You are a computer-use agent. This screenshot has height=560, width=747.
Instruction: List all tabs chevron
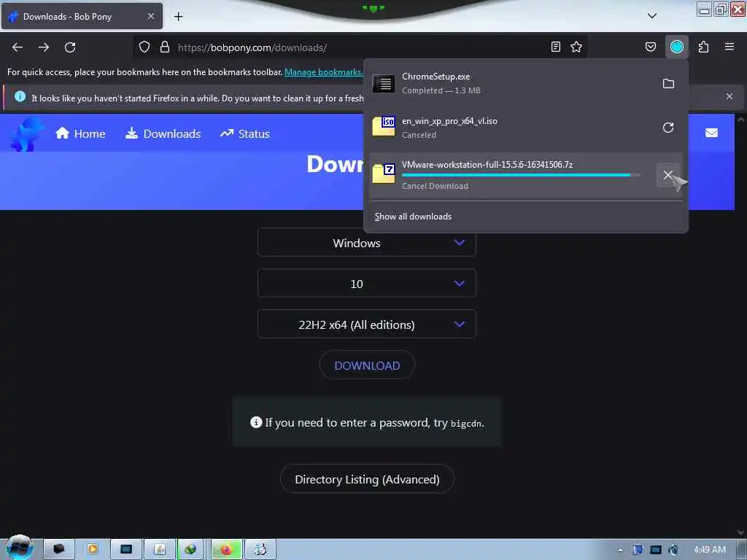[652, 16]
